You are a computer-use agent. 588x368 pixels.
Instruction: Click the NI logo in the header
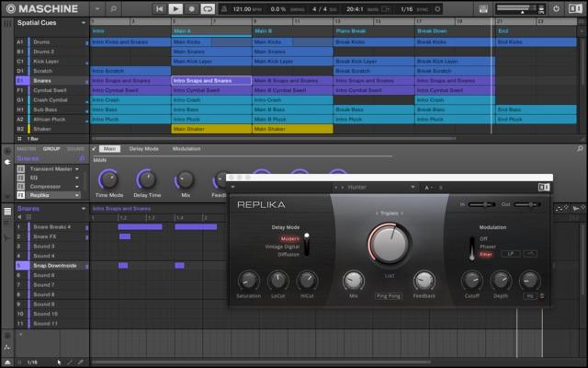coord(575,8)
